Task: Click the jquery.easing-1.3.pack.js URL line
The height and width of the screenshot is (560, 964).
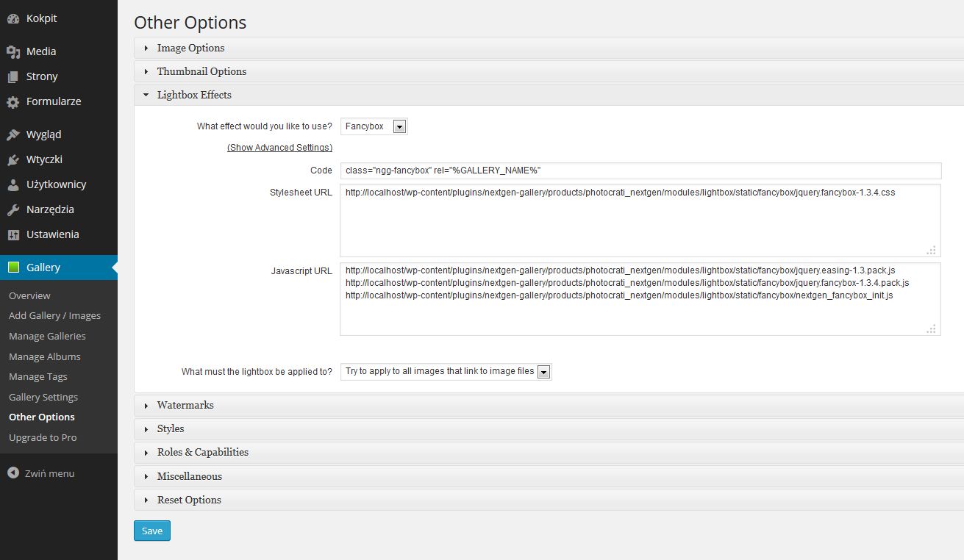Action: [620, 270]
